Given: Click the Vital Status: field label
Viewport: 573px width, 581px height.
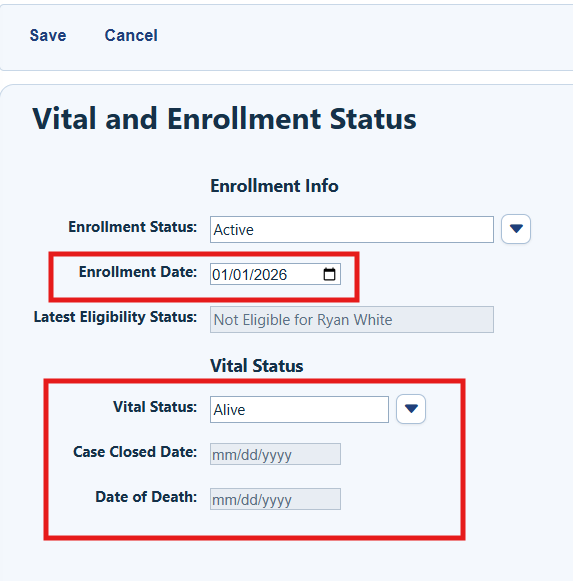Looking at the screenshot, I should pos(155,407).
